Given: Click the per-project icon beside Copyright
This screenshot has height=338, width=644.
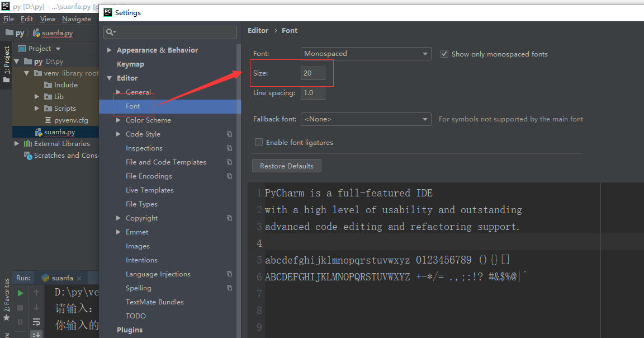Looking at the screenshot, I should point(230,218).
